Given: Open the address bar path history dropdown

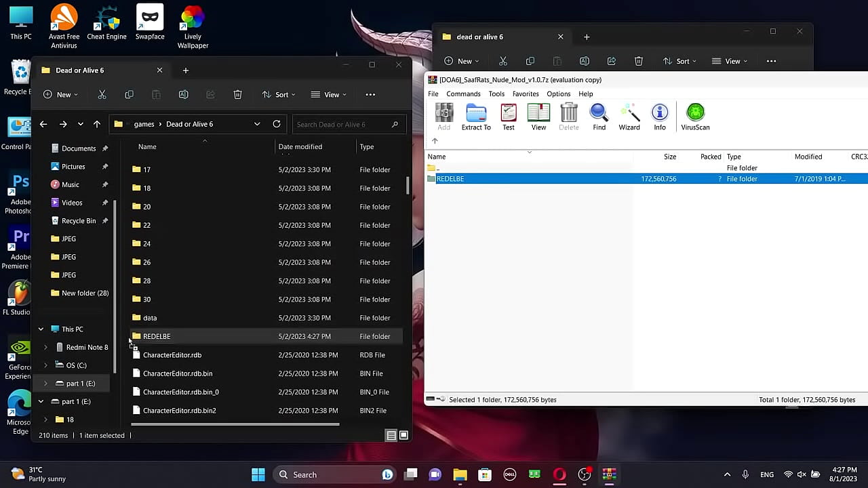Looking at the screenshot, I should click(257, 124).
